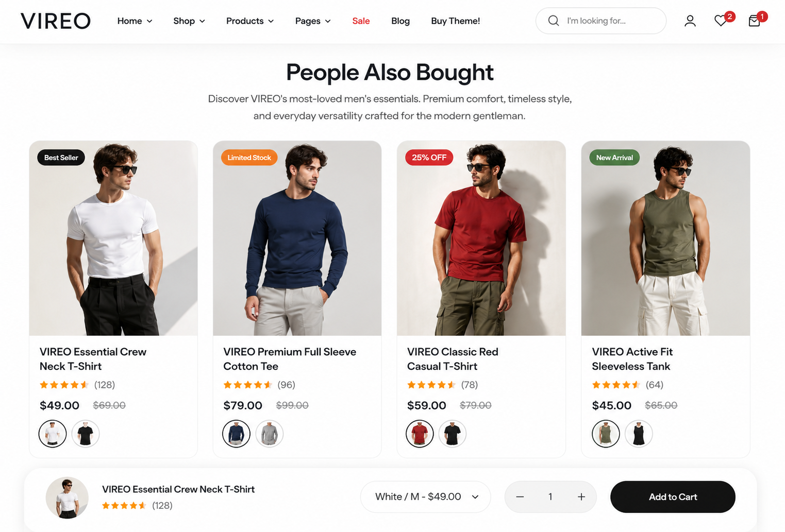Open the White / M variant selector

tap(425, 497)
